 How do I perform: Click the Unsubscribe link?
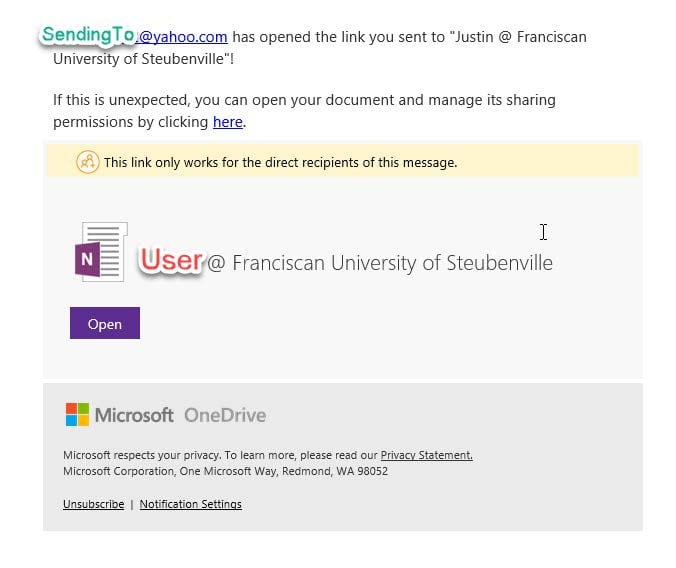(x=94, y=504)
